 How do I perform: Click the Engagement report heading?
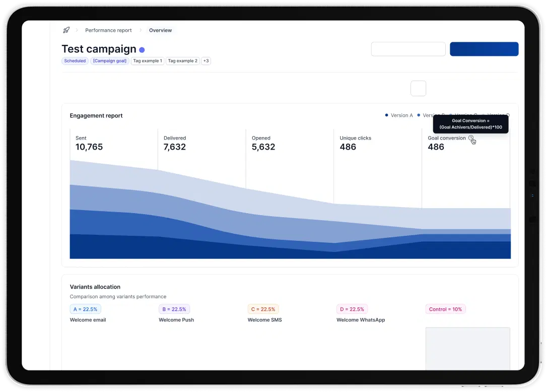point(96,115)
